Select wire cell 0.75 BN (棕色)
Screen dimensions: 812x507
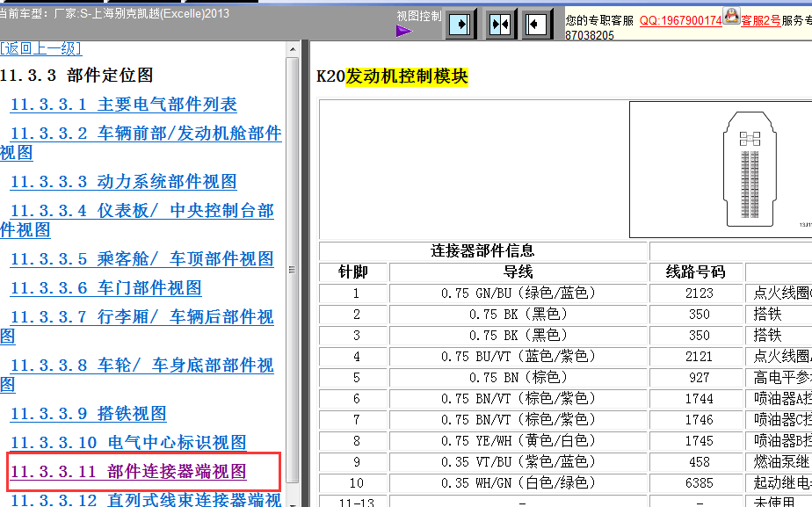coord(518,378)
